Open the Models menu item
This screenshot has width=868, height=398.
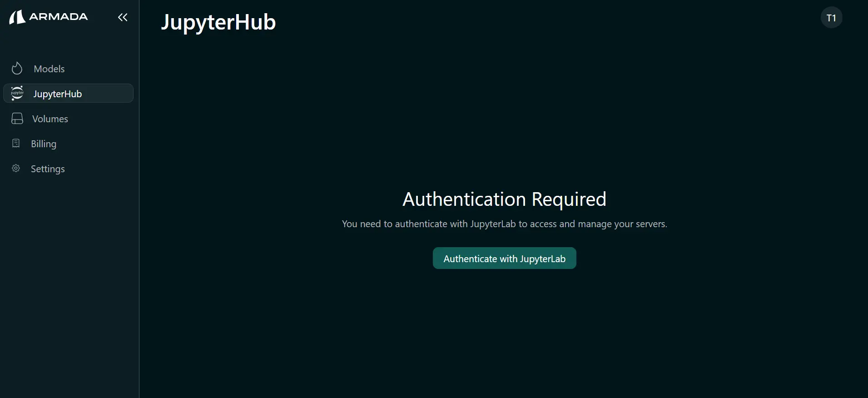(49, 69)
